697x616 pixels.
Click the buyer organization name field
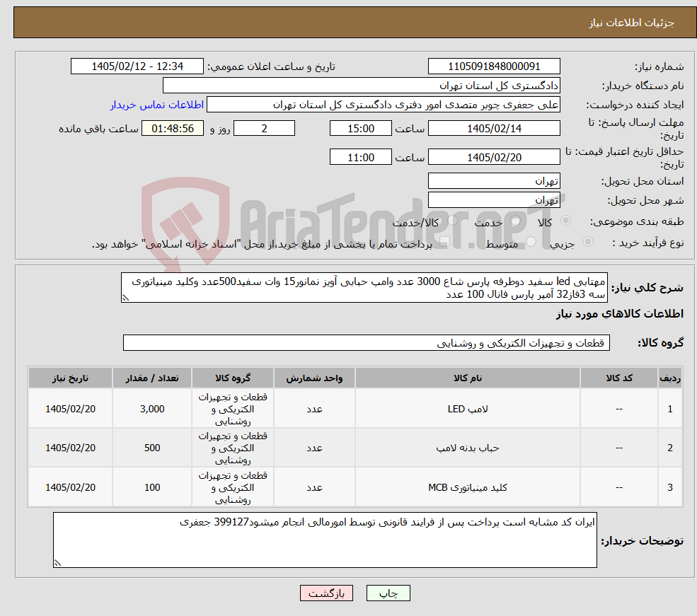coord(362,86)
